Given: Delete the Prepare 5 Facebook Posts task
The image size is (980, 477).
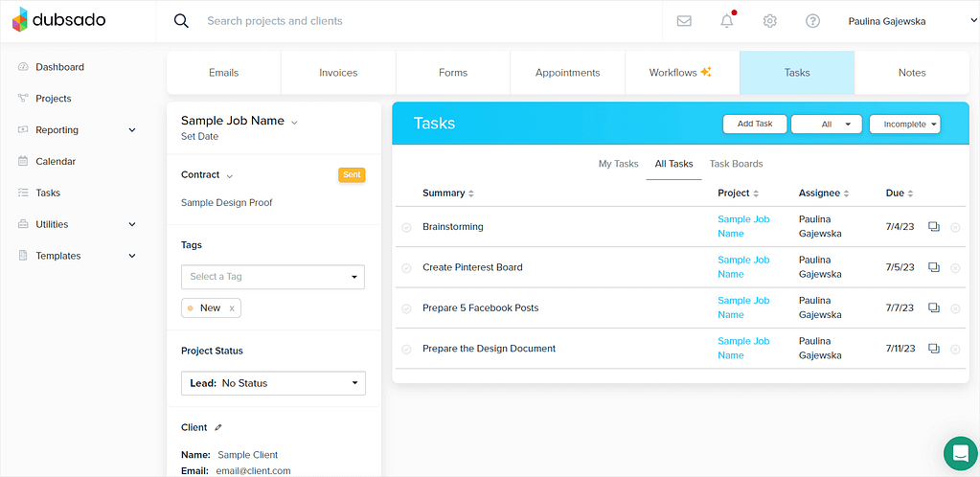Looking at the screenshot, I should pos(955,308).
